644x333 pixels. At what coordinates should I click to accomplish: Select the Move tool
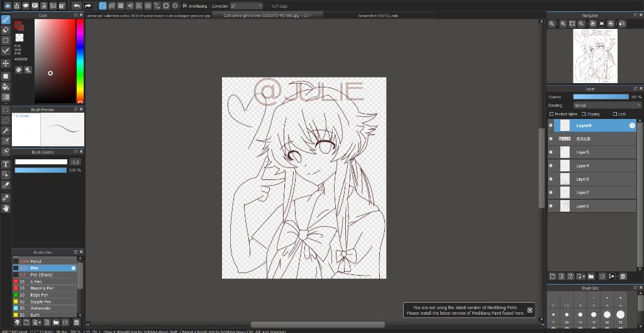[x=6, y=64]
